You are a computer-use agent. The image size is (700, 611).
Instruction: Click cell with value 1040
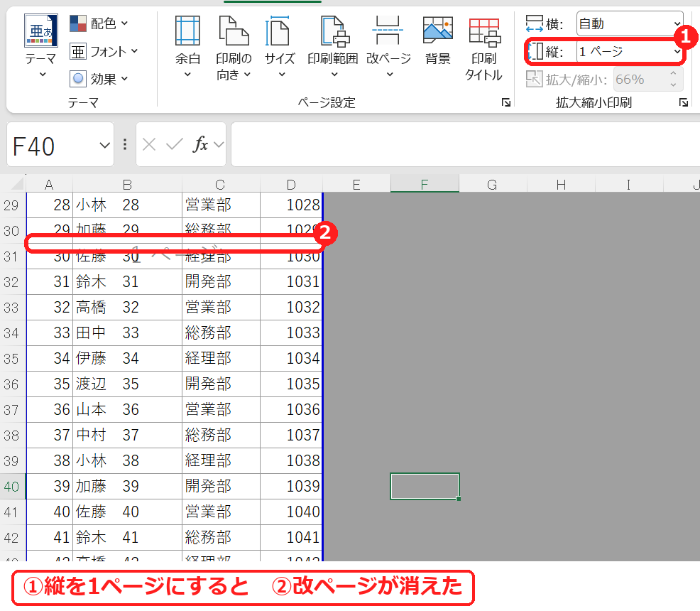tap(291, 512)
